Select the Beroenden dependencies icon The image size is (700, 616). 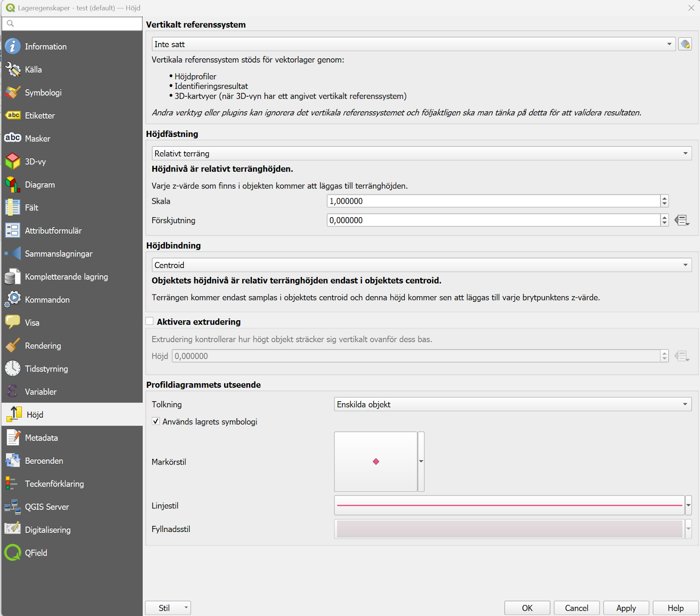click(13, 461)
